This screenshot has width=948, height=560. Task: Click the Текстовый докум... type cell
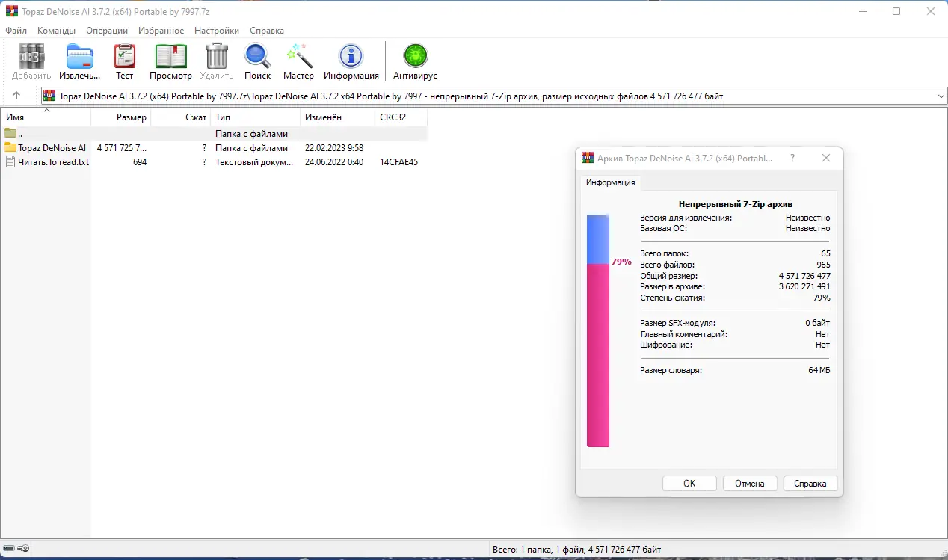(x=254, y=162)
